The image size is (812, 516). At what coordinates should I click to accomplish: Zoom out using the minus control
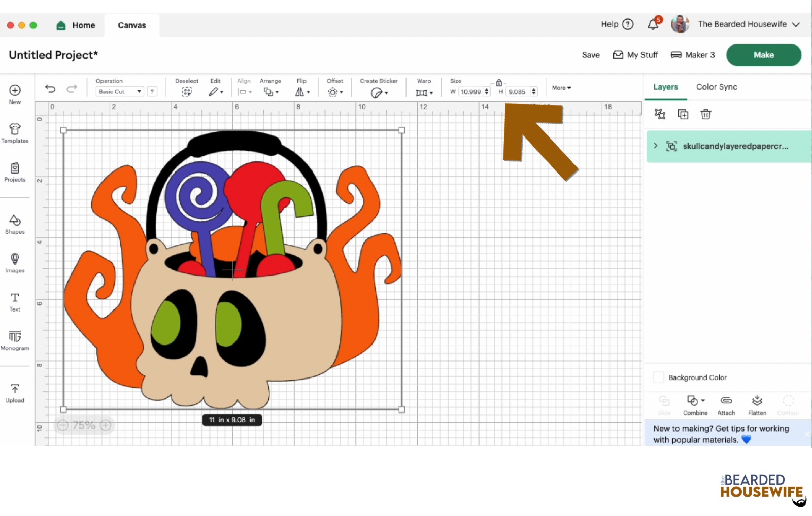click(62, 425)
